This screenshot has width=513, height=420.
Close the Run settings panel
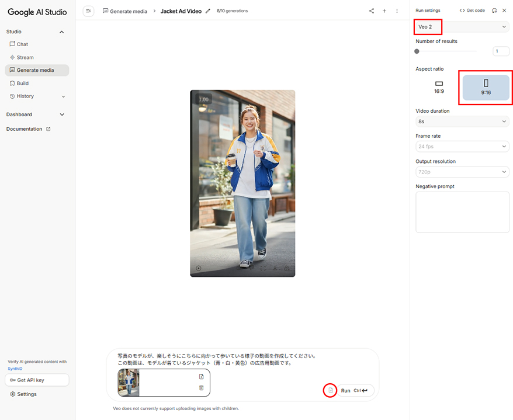click(504, 11)
